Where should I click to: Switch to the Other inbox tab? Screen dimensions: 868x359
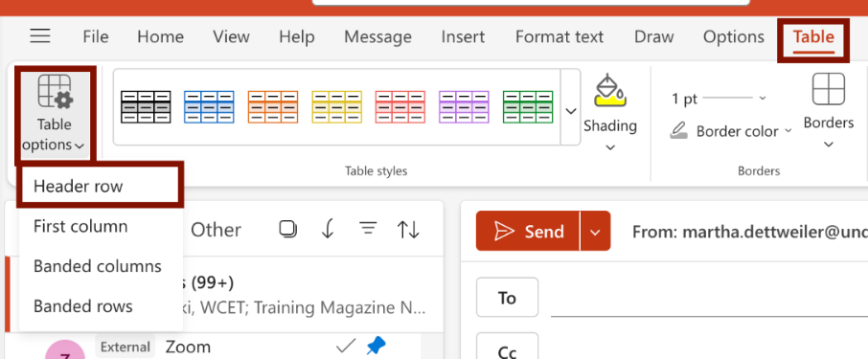(216, 230)
